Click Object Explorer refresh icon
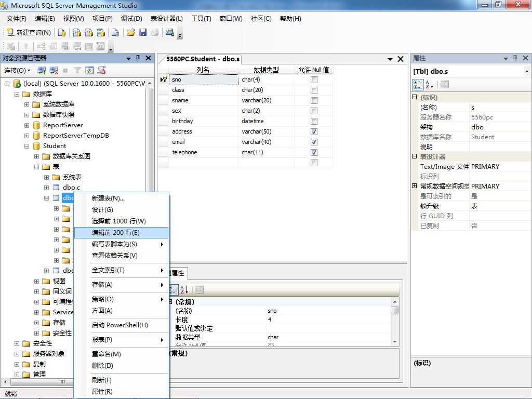This screenshot has width=532, height=399. tap(89, 70)
